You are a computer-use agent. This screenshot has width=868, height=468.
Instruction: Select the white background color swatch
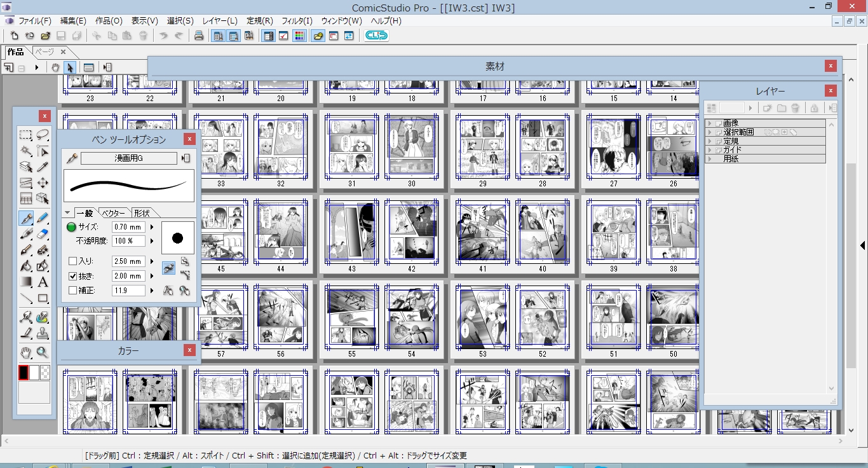tap(34, 373)
